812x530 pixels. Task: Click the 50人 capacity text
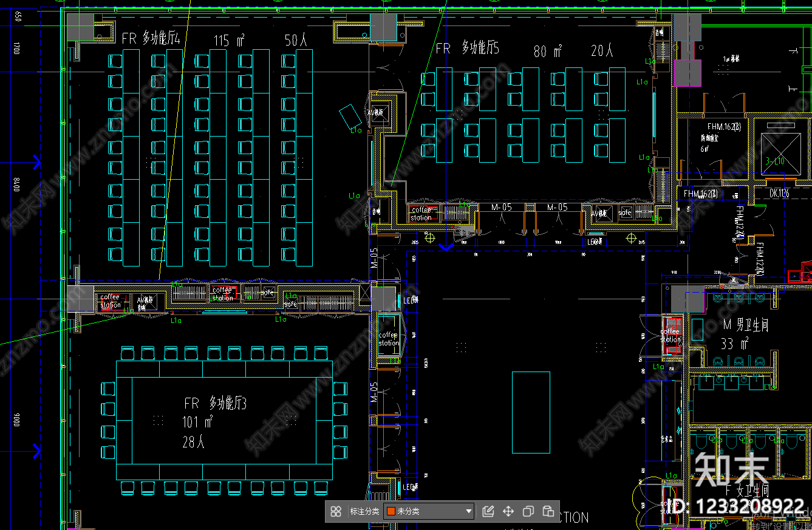click(x=296, y=40)
